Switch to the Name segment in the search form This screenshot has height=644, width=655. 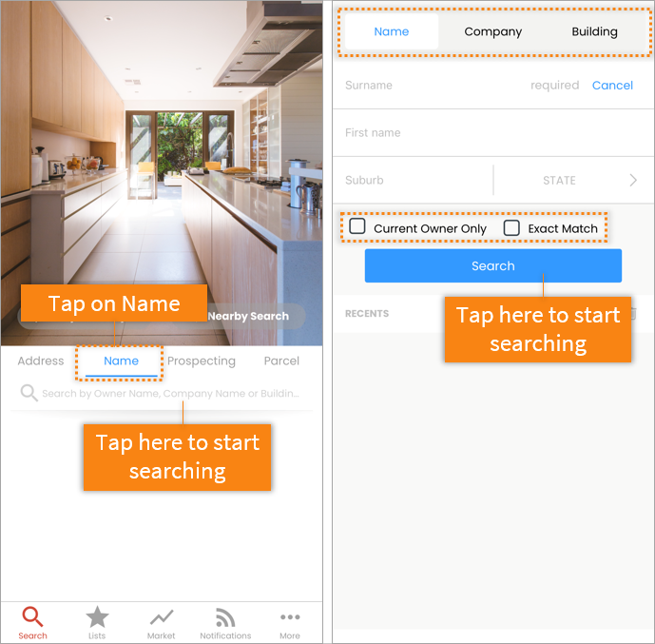click(x=392, y=31)
